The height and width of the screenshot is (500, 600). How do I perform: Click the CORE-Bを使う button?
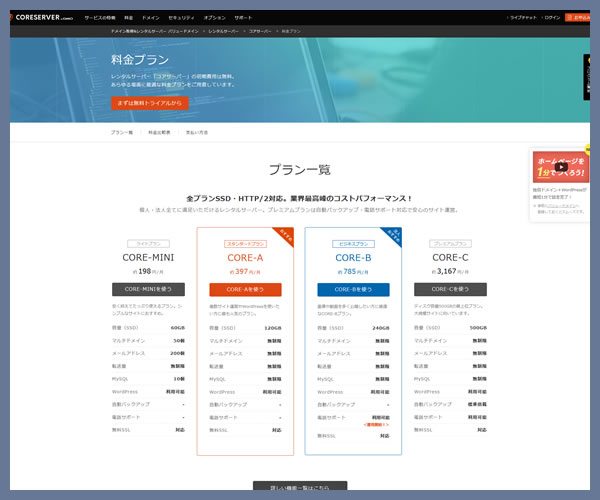353,290
